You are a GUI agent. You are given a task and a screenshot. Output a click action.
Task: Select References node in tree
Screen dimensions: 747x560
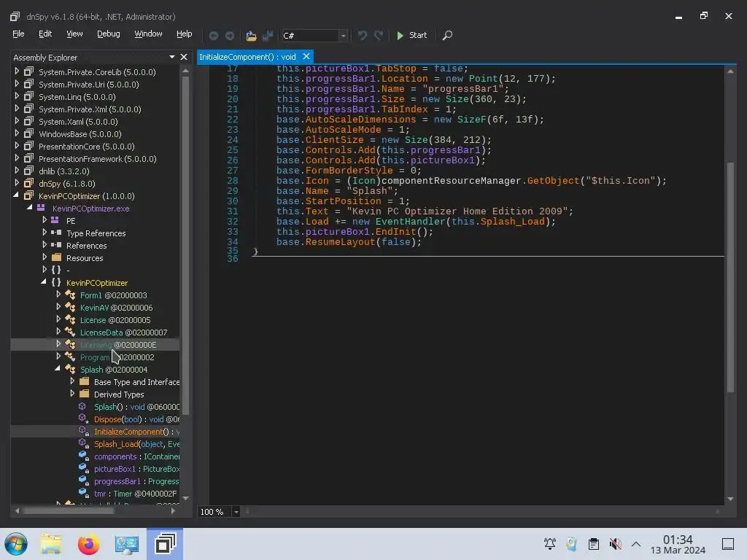click(x=86, y=245)
